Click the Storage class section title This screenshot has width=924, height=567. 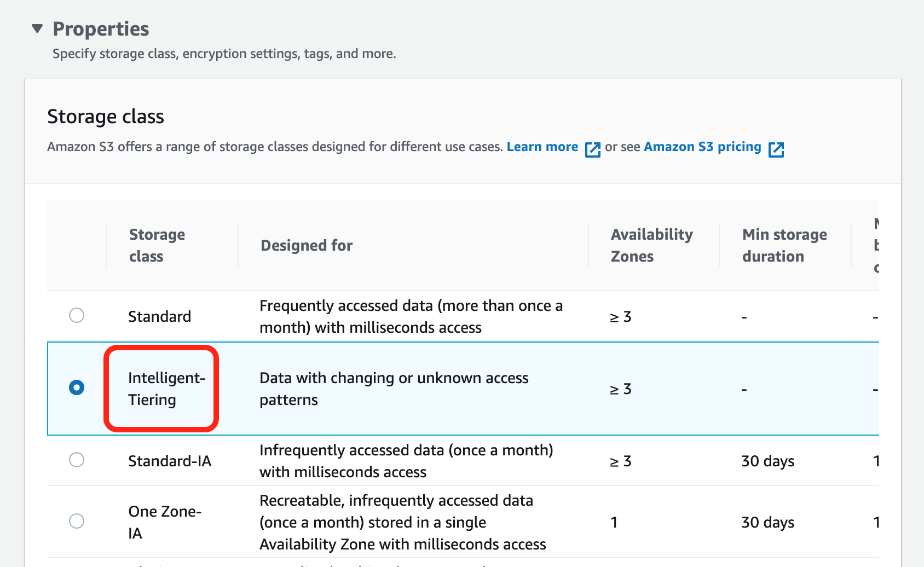pyautogui.click(x=106, y=117)
